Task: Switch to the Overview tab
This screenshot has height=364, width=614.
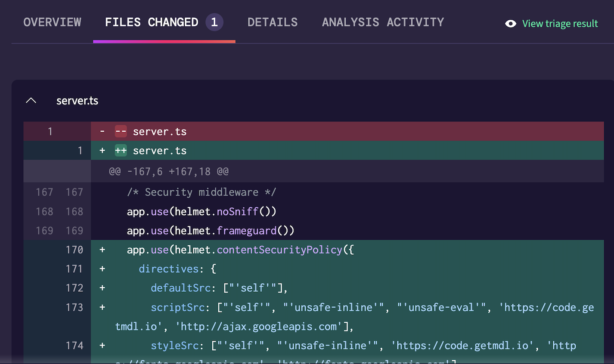Action: (52, 22)
